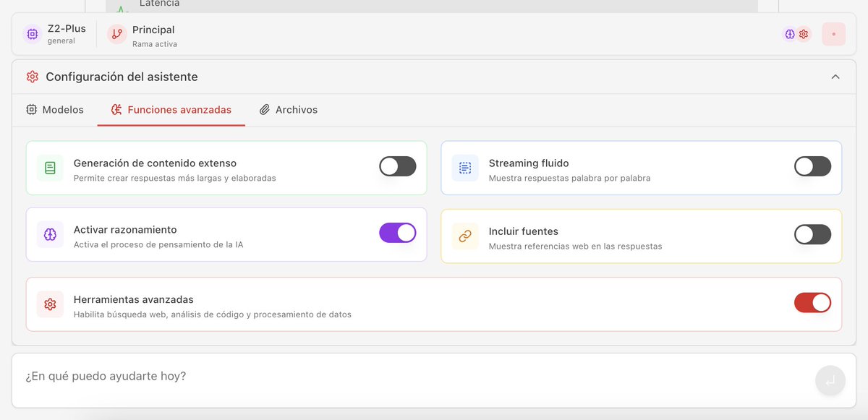The width and height of the screenshot is (868, 420).
Task: Click the red branch icon beside Principal
Action: click(x=117, y=34)
